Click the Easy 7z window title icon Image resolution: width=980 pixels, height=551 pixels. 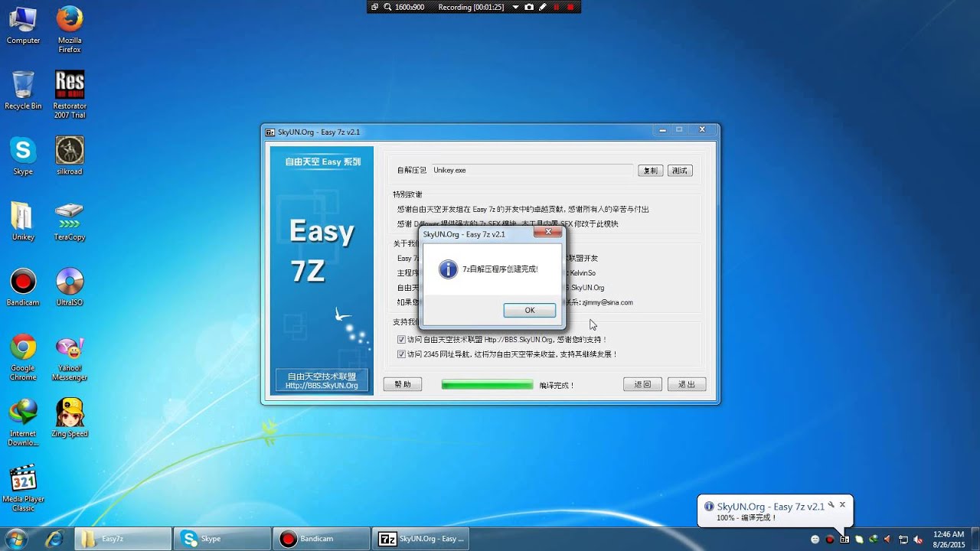tap(269, 132)
